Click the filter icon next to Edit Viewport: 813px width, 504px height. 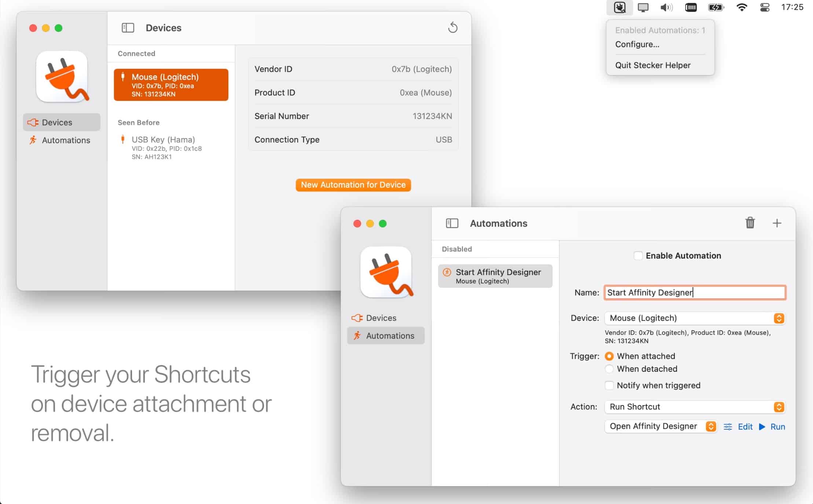[x=728, y=427]
